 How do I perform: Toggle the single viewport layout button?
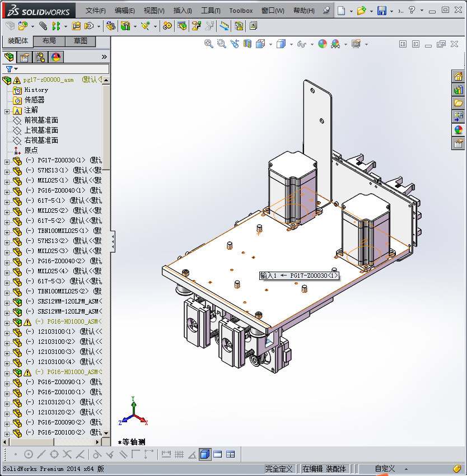(218, 454)
